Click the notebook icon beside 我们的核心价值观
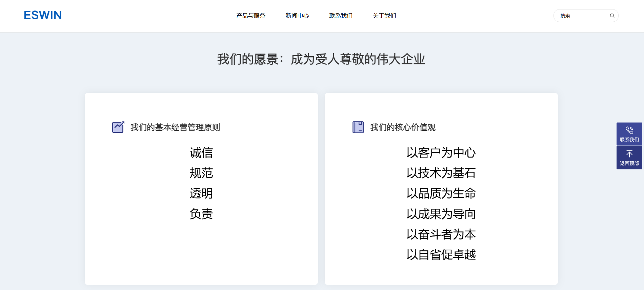Viewport: 644px width, 290px height. coord(358,127)
